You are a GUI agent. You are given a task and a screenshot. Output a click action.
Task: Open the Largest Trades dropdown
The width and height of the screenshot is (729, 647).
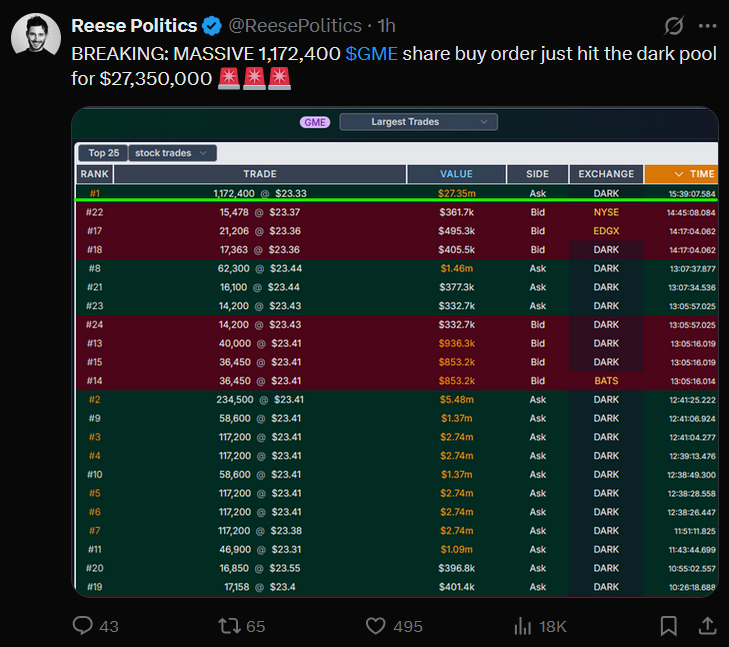[418, 122]
